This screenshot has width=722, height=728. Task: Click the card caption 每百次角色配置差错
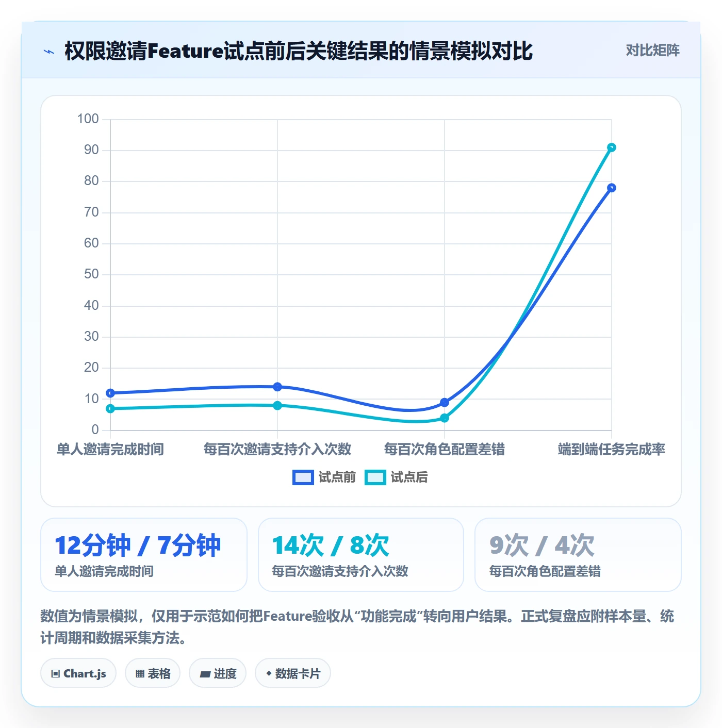click(545, 571)
